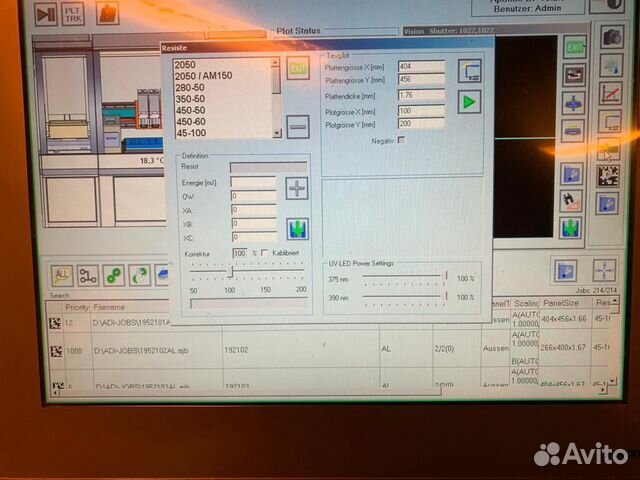Click the data matrix icon in the priority 1000 row
Viewport: 640px width, 480px height.
[x=56, y=351]
